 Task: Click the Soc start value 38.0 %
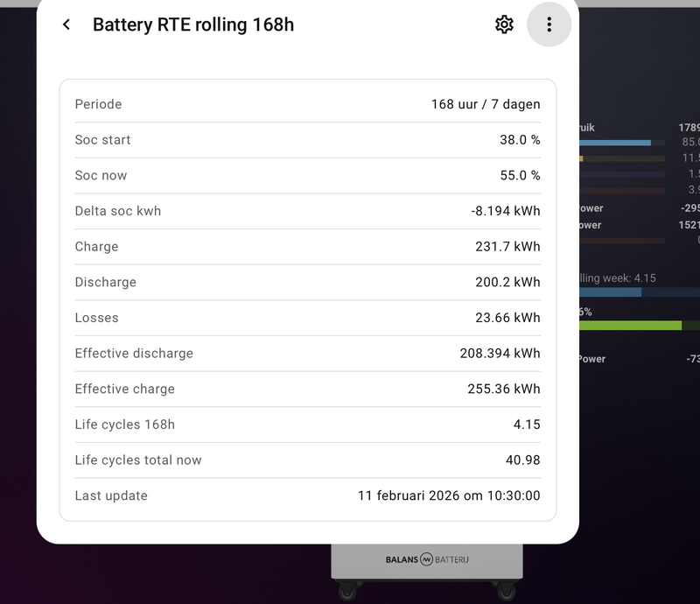(x=520, y=140)
